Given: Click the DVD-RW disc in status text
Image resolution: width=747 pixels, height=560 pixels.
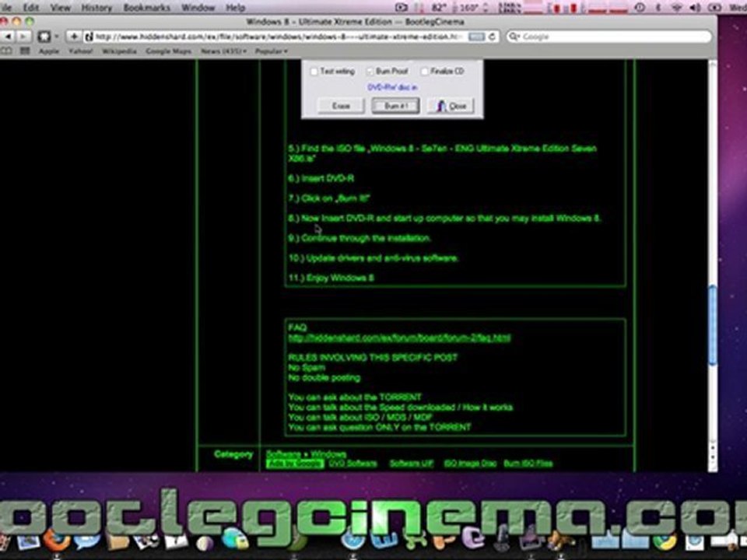Looking at the screenshot, I should click(x=392, y=88).
